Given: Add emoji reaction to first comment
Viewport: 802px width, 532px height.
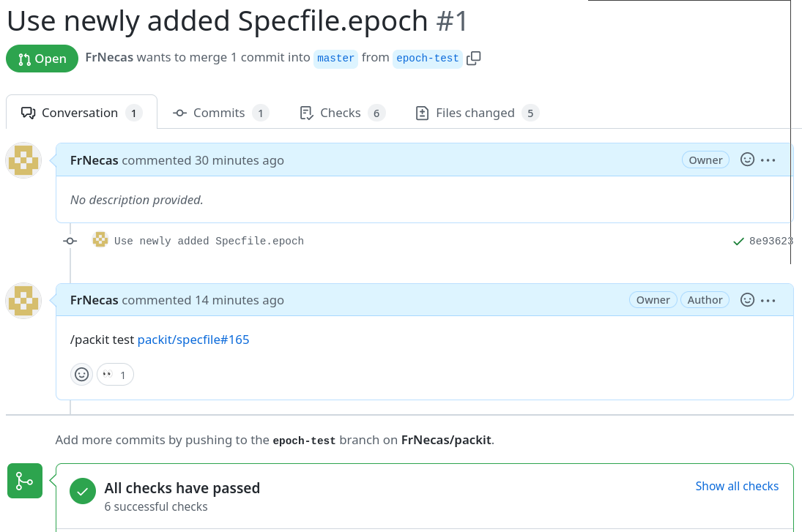Looking at the screenshot, I should coord(747,160).
